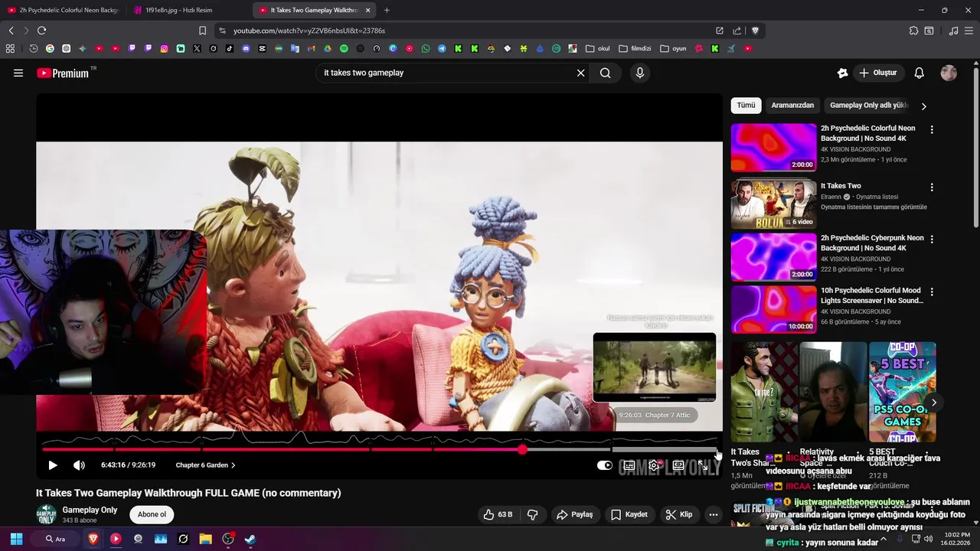Screen dimensions: 980x551
Task: Open options for 10h Psychedelic Mood Lights video
Action: (x=932, y=292)
